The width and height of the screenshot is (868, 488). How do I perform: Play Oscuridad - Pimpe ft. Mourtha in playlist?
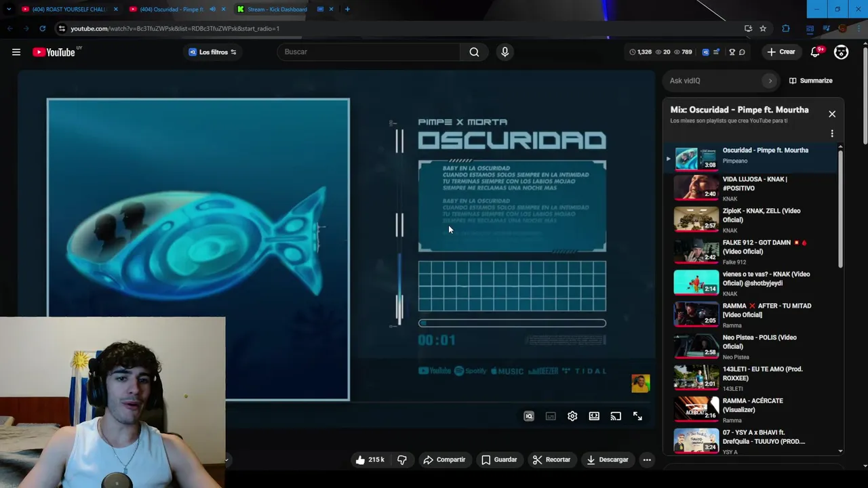751,158
